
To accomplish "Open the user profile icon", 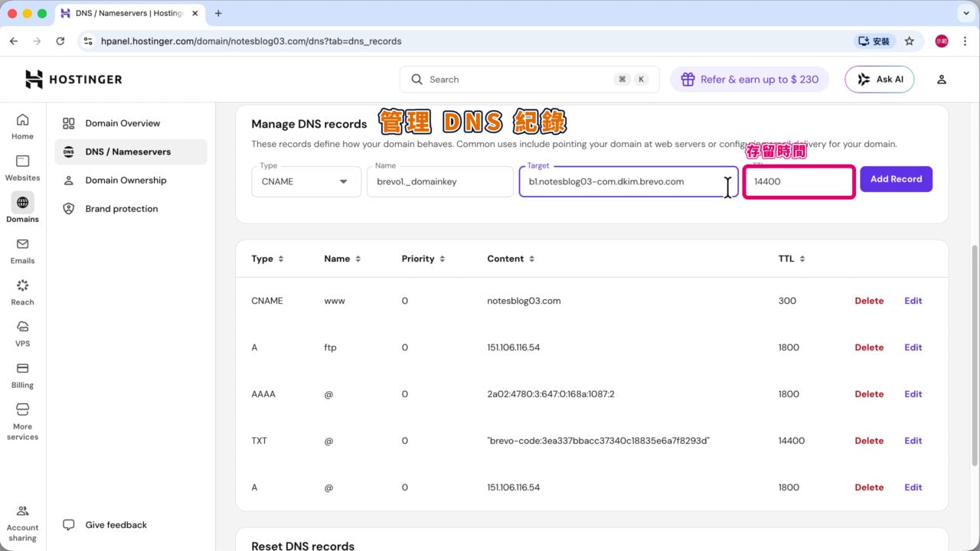I will [x=942, y=80].
